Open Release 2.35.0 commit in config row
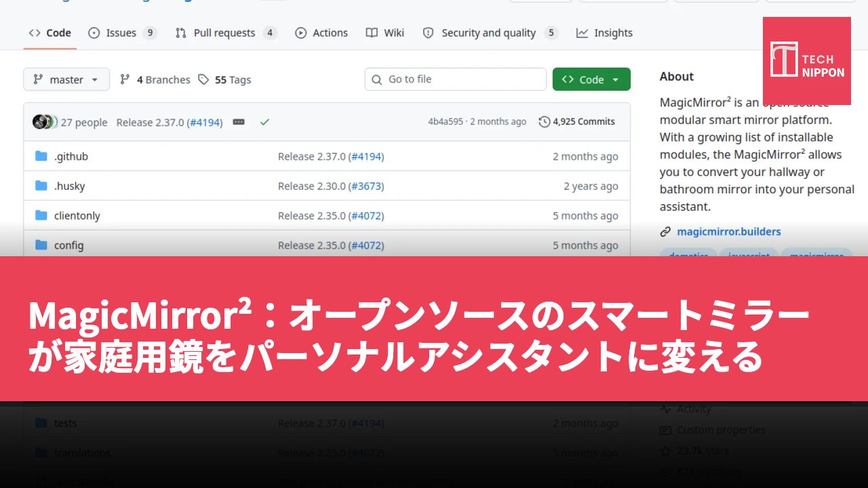The height and width of the screenshot is (488, 868). click(x=312, y=245)
